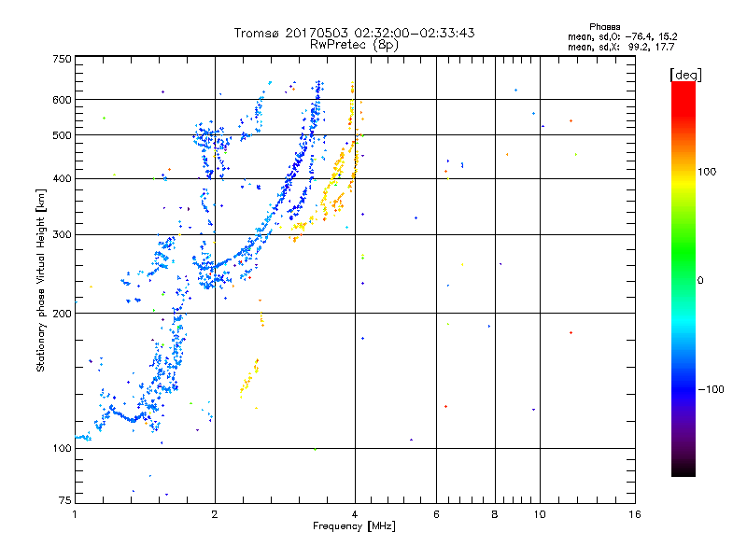Image resolution: width=747 pixels, height=560 pixels.
Task: Click the 'Stationary phase Virtual Height [km]' axis title
Action: [x=40, y=280]
